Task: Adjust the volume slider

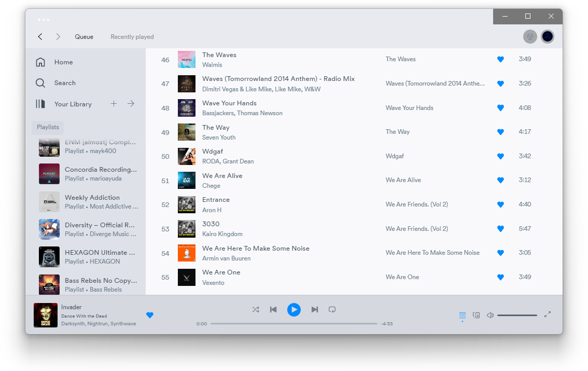Action: click(517, 315)
